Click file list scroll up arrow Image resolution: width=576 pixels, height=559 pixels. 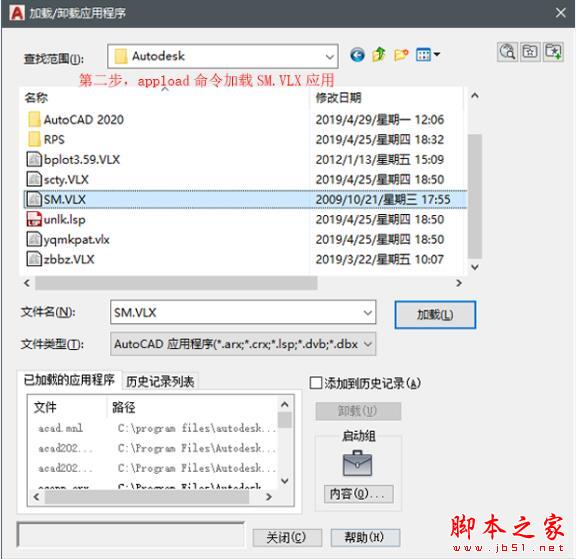click(x=475, y=96)
